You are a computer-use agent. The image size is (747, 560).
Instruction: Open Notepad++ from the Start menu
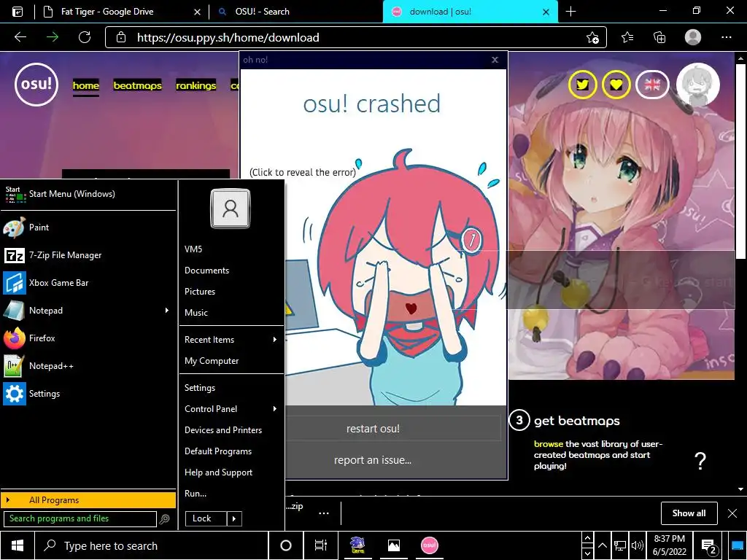point(88,366)
